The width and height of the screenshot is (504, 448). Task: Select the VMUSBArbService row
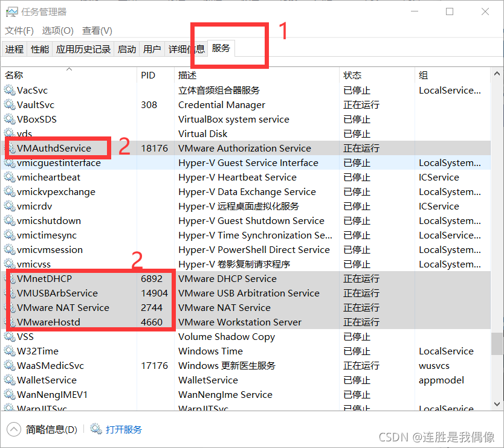point(246,293)
